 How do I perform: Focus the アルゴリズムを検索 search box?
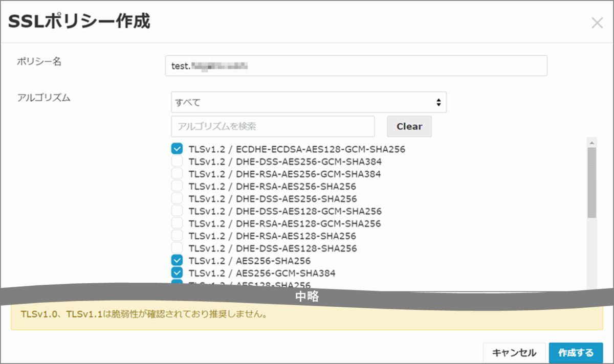pyautogui.click(x=273, y=126)
